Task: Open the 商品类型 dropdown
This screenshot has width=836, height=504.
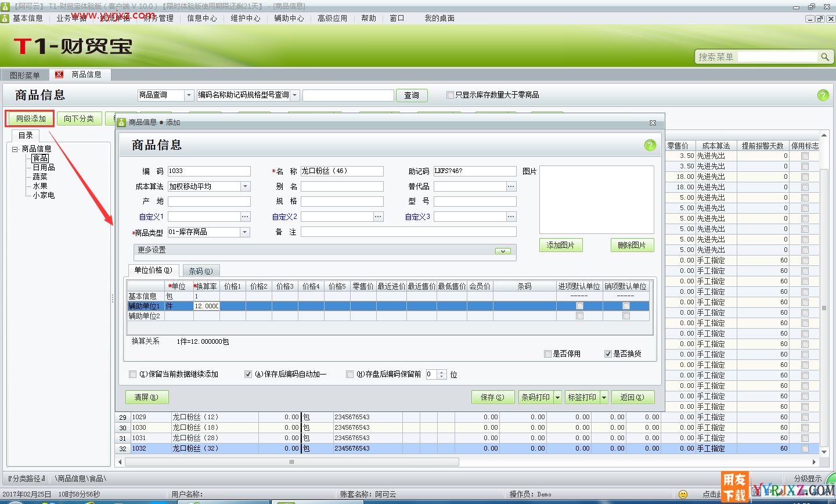Action: coord(245,232)
